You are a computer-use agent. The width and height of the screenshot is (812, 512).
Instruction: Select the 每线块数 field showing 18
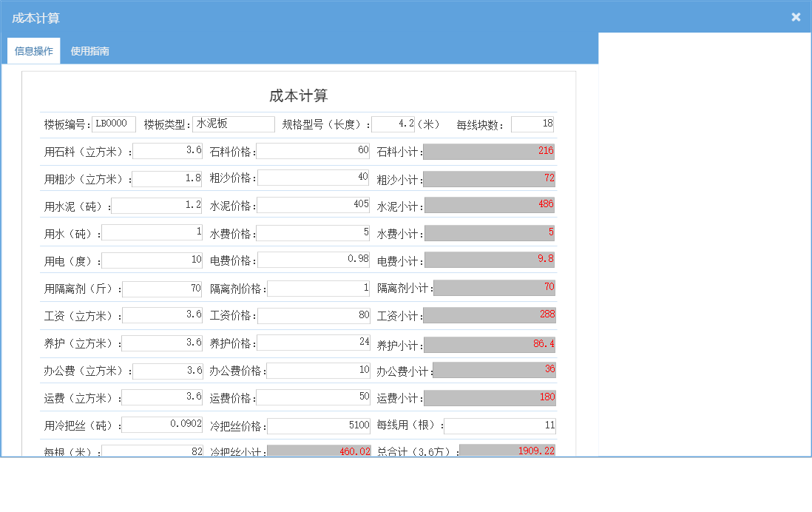[532, 124]
